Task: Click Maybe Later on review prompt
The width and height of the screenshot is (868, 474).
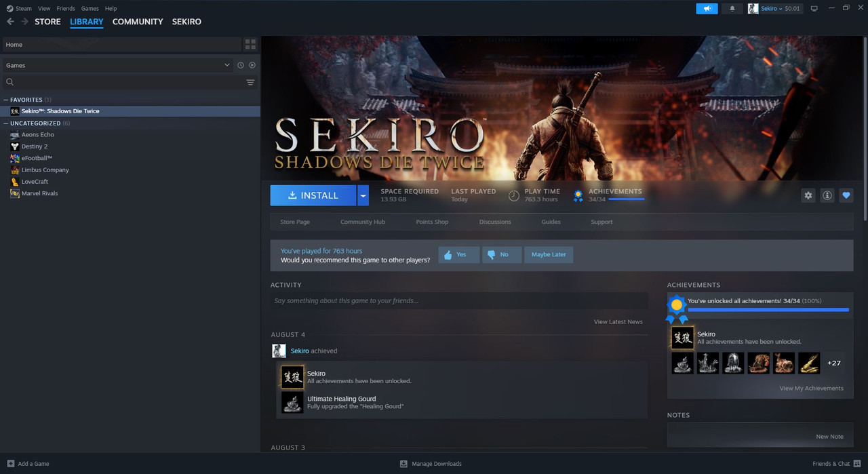Action: [549, 255]
